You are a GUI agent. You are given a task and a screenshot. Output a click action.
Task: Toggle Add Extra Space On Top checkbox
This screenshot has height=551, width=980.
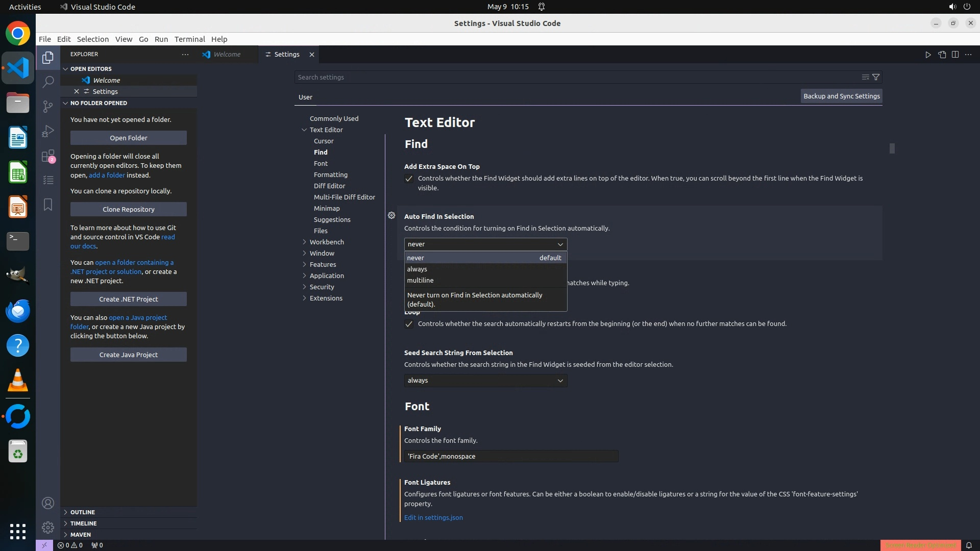tap(409, 179)
